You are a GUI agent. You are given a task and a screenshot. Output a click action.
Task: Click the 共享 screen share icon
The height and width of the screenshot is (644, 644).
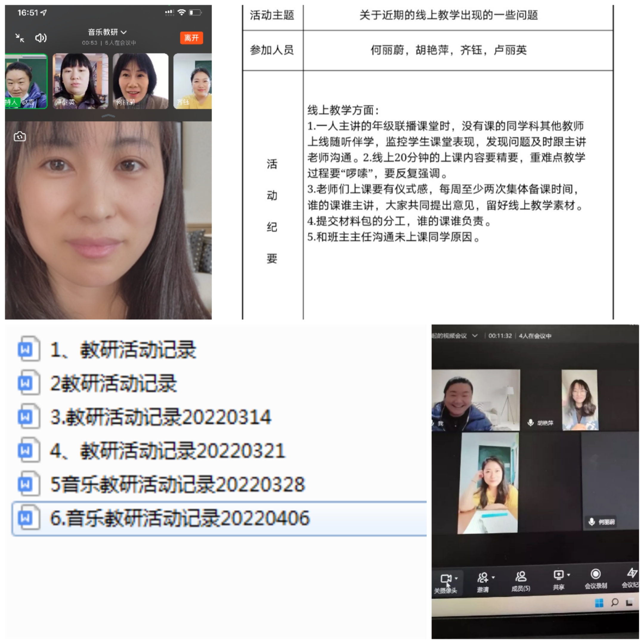pyautogui.click(x=559, y=576)
